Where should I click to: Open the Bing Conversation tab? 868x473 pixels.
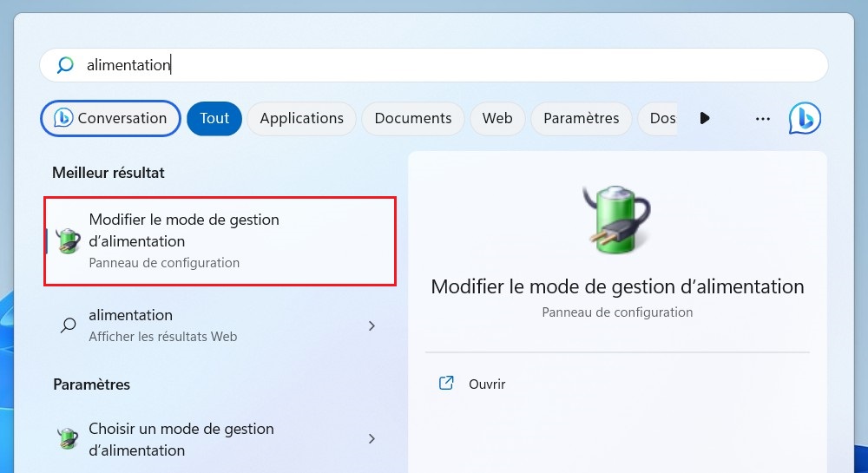click(x=111, y=118)
